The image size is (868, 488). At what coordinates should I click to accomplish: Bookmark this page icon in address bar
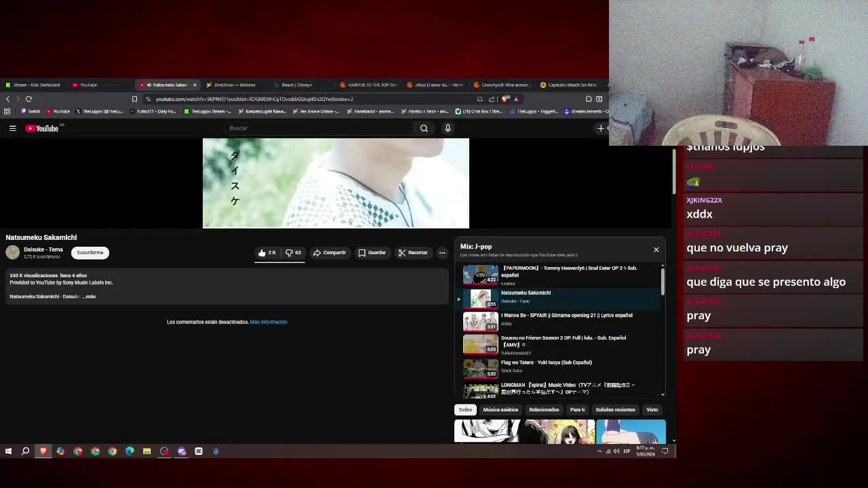[x=134, y=99]
